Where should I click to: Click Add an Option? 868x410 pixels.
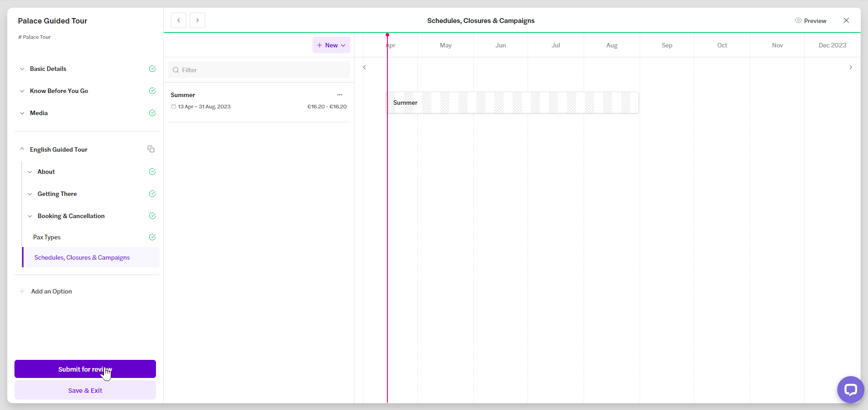(x=52, y=291)
